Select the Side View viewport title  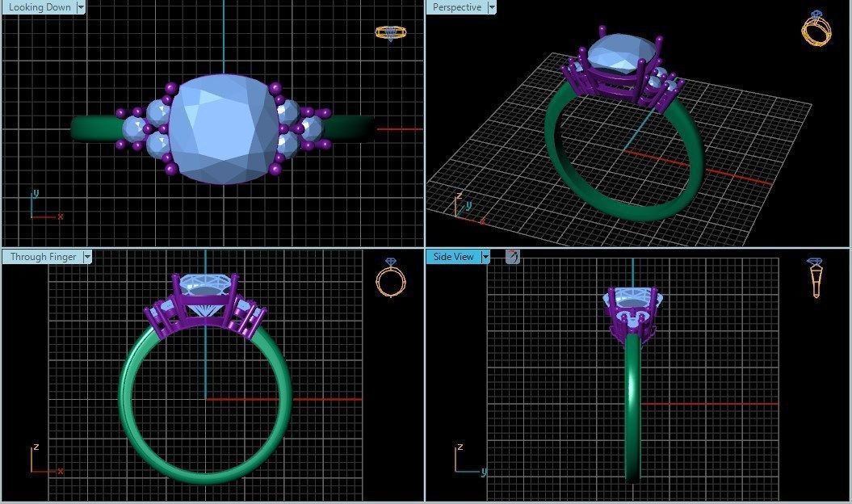tap(454, 257)
